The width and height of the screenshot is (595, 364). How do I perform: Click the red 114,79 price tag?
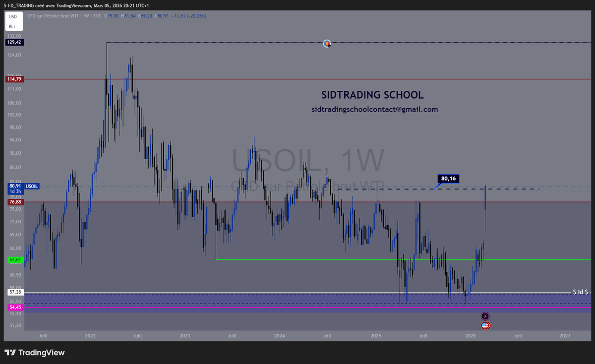click(14, 79)
